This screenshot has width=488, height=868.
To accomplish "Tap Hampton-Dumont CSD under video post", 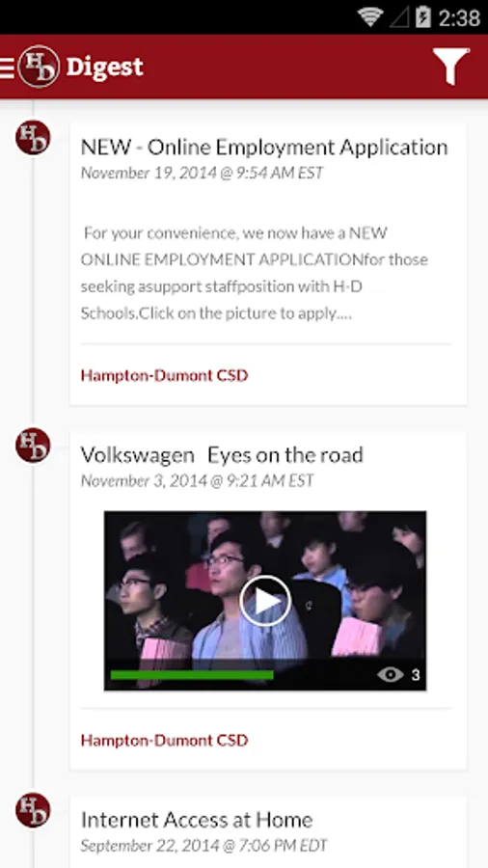I will [164, 740].
